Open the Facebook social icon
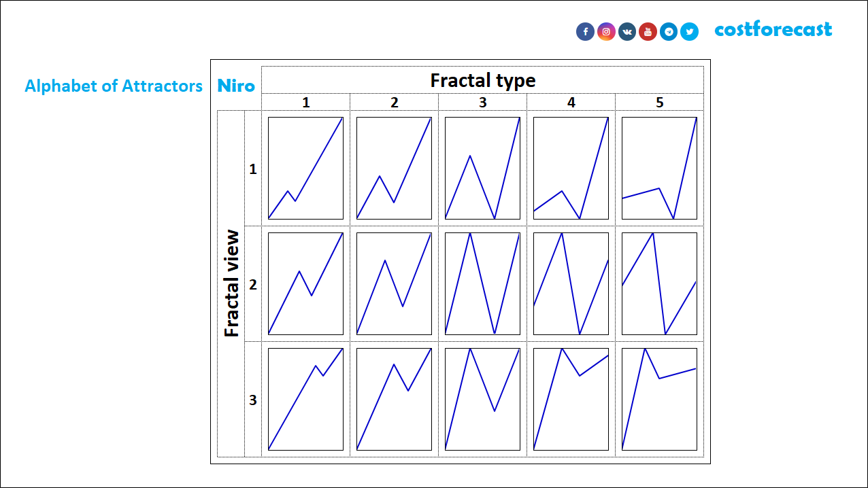This screenshot has width=868, height=488. tap(586, 32)
